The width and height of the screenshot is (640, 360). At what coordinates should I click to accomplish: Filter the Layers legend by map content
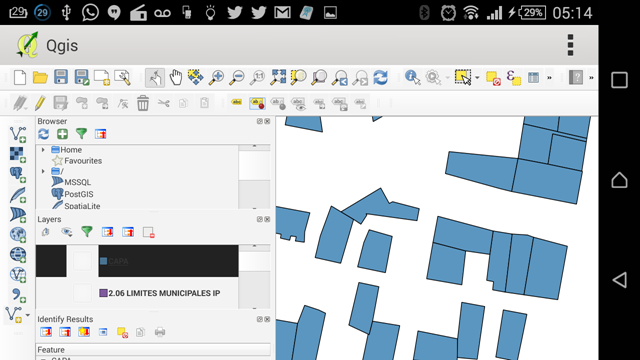click(x=87, y=232)
